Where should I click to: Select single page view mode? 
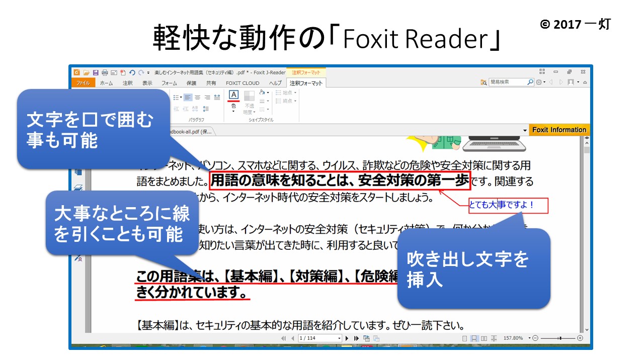(x=465, y=338)
